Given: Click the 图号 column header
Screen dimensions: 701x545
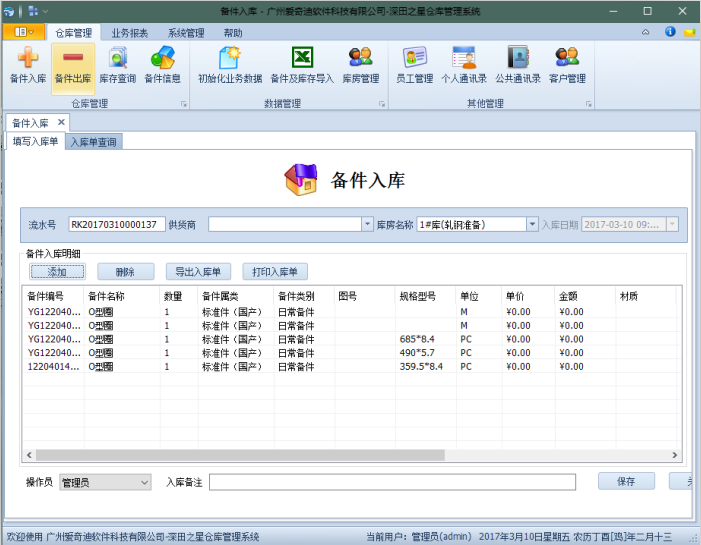Looking at the screenshot, I should coord(365,296).
